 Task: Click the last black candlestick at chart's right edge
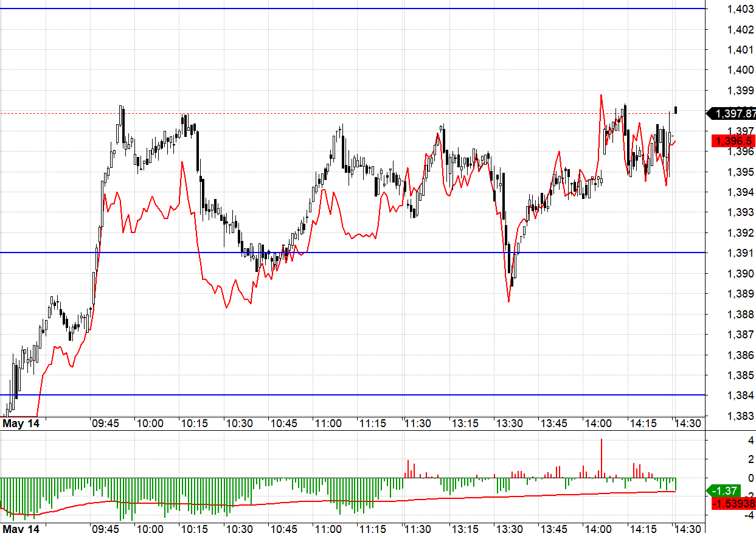(x=676, y=110)
